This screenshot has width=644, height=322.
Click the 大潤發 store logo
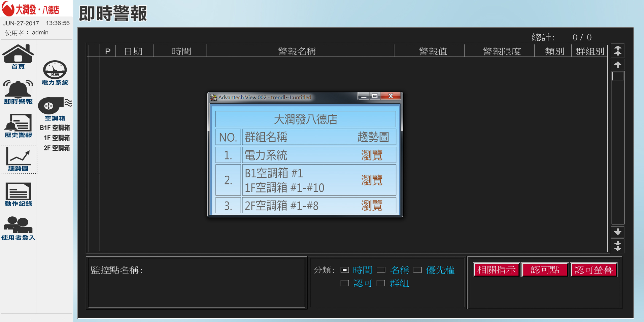[x=31, y=9]
